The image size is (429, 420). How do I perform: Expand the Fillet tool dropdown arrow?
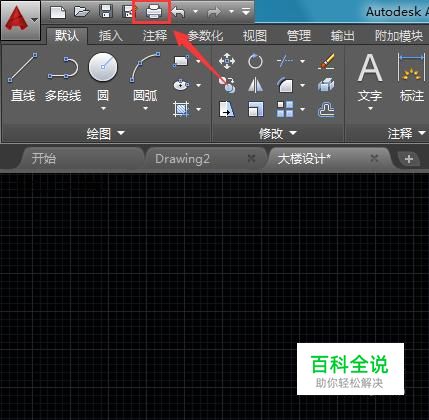point(302,85)
